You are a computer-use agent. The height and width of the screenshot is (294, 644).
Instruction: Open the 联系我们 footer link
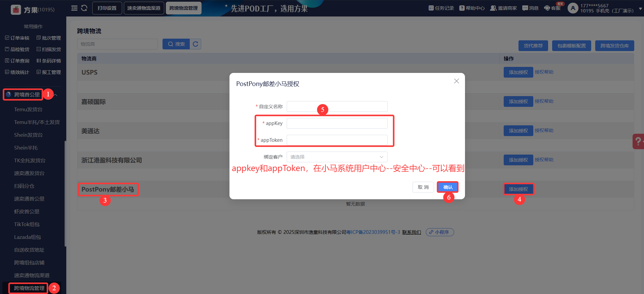pyautogui.click(x=412, y=232)
